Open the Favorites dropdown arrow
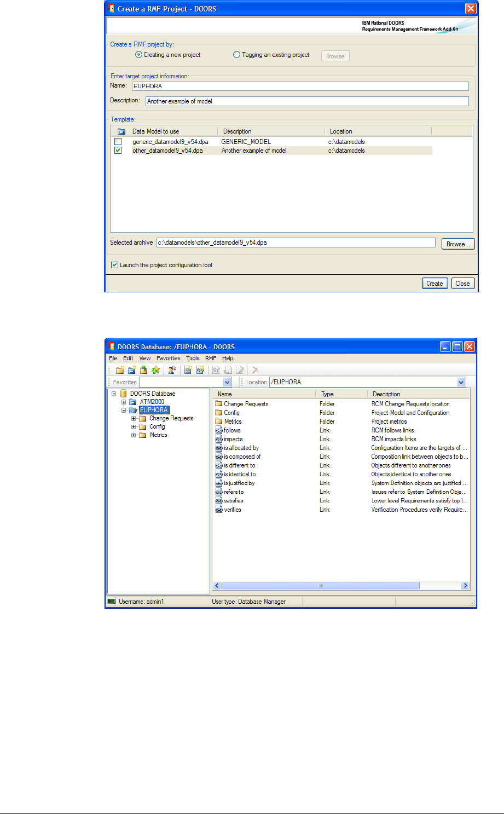Screen dimensions: 504x814 click(x=228, y=382)
